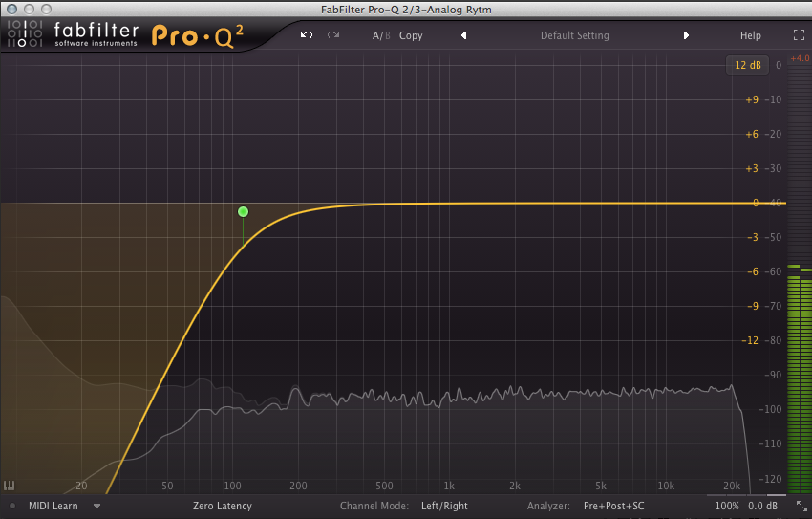Open Analyzer Pre+Post+SC settings
The height and width of the screenshot is (519, 812).
point(613,506)
